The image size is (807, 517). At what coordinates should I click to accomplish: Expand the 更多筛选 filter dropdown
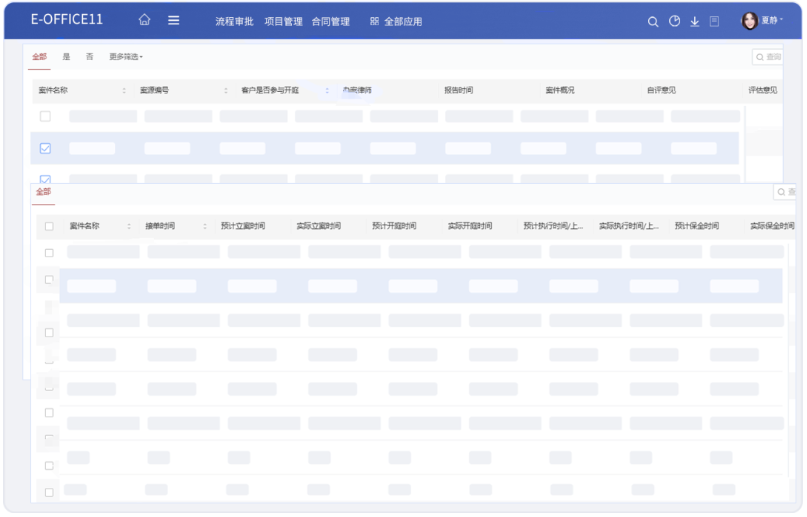point(126,57)
